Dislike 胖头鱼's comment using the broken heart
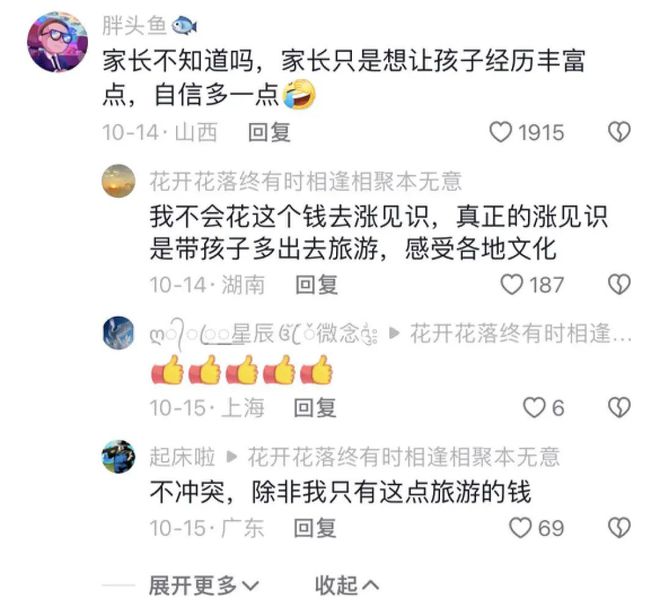 619,132
